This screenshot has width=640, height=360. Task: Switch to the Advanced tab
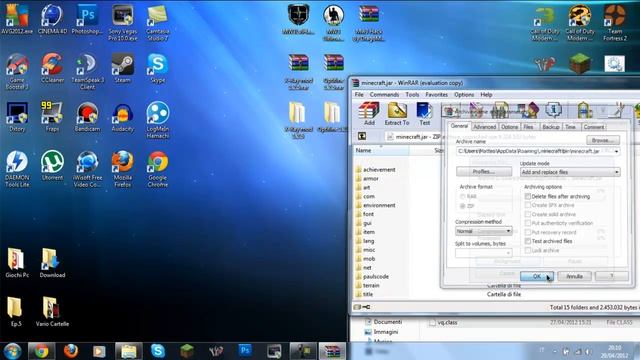484,127
